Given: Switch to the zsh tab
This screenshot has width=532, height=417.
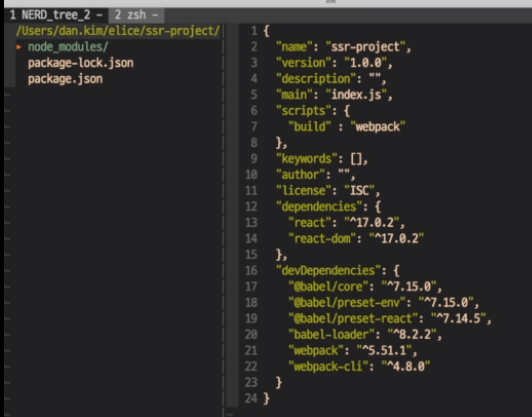Looking at the screenshot, I should point(136,15).
